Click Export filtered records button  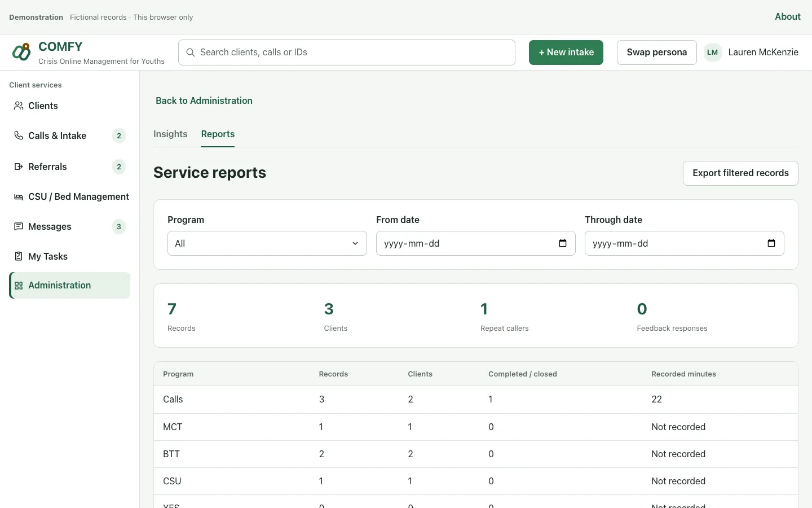[740, 173]
